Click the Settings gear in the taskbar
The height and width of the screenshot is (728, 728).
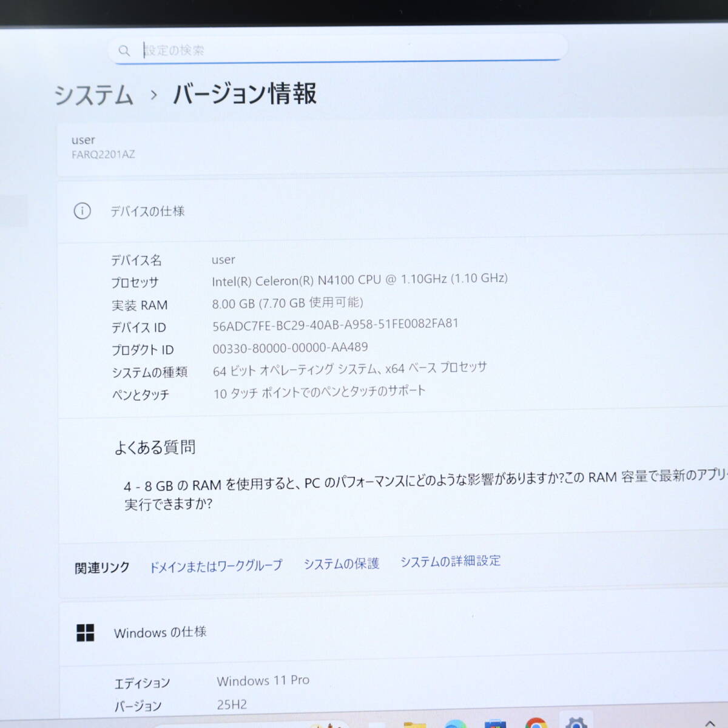[575, 723]
